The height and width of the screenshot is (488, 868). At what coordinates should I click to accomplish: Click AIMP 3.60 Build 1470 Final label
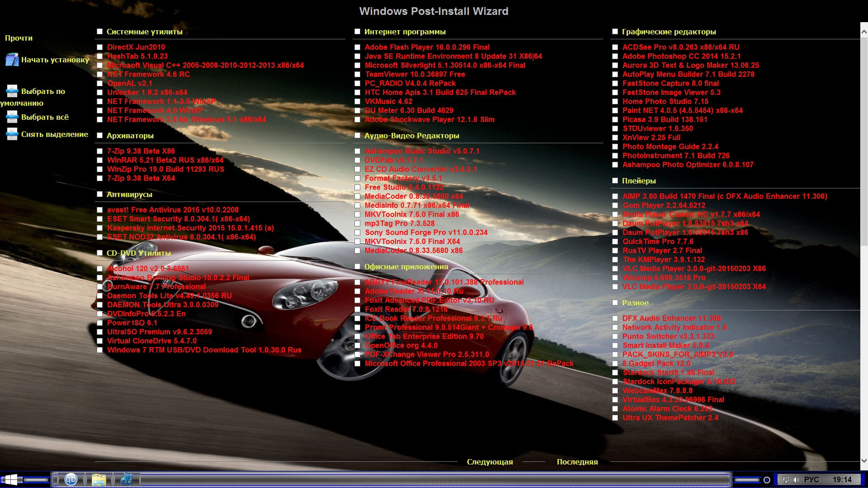(x=725, y=196)
